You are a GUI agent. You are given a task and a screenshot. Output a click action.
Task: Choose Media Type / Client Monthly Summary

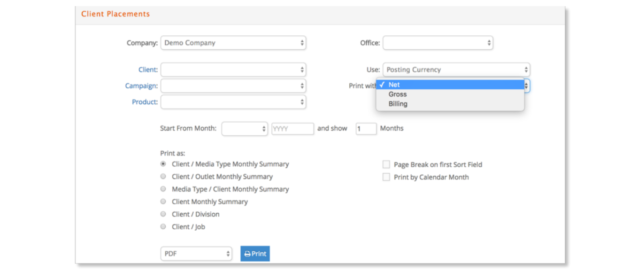pyautogui.click(x=163, y=189)
